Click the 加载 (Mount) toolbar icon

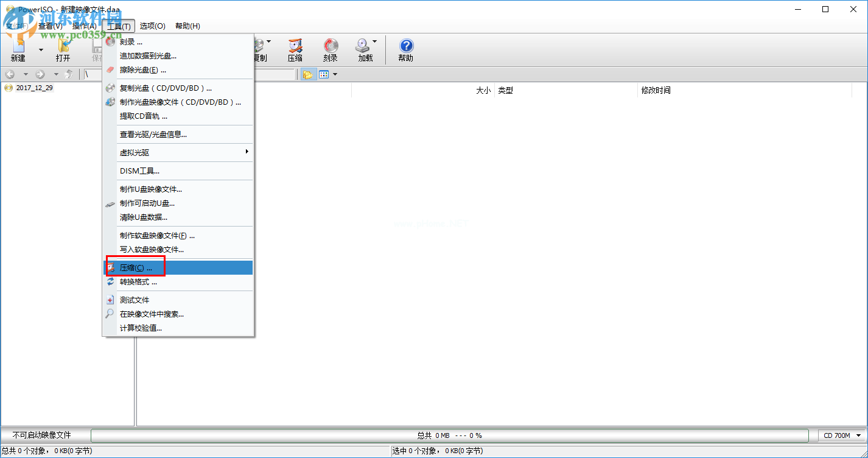tap(365, 50)
